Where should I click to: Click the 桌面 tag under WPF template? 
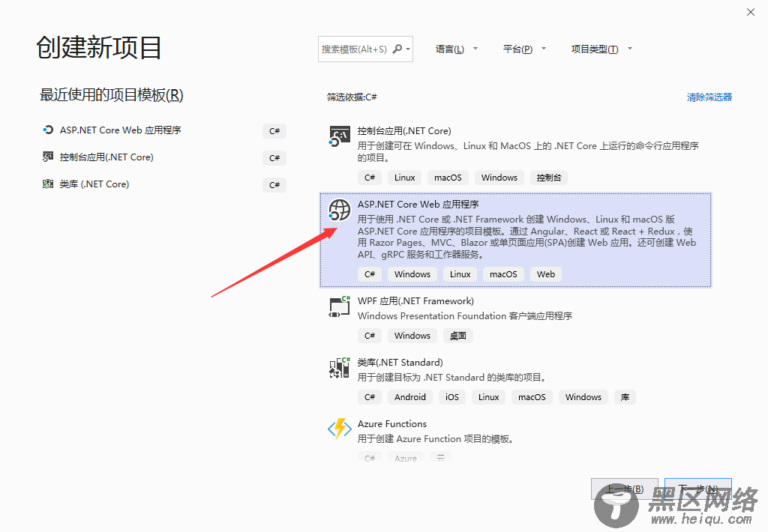[458, 336]
